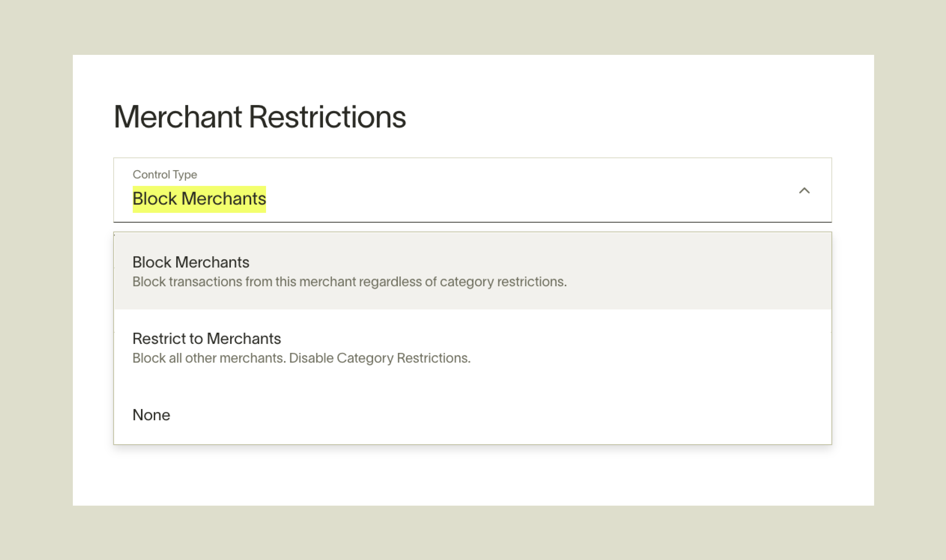The height and width of the screenshot is (560, 946).
Task: Click the highlighted Block Merchants value
Action: click(x=199, y=198)
